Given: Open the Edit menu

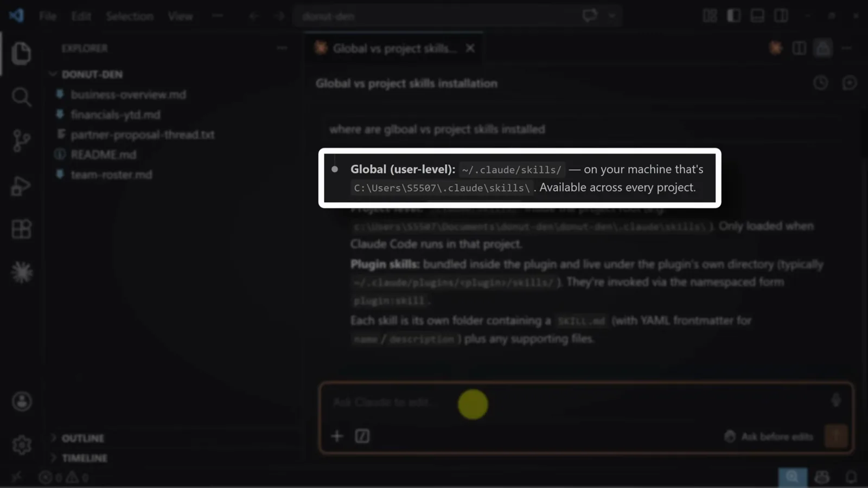Looking at the screenshot, I should coord(81,16).
